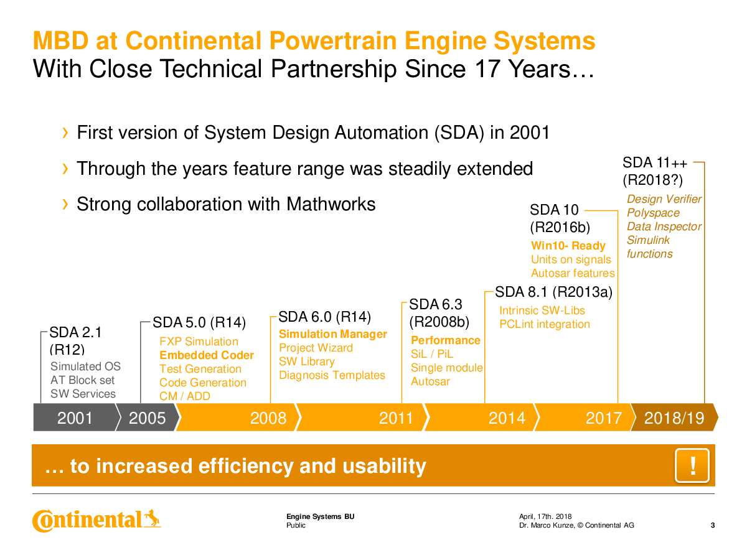Screen dimensions: 747x560
Task: Click bold 'Embedded Coder' text
Action: point(207,355)
